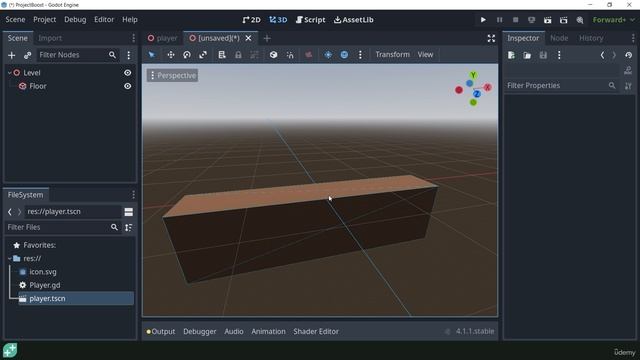Open the Scene dock extra options

[x=129, y=55]
